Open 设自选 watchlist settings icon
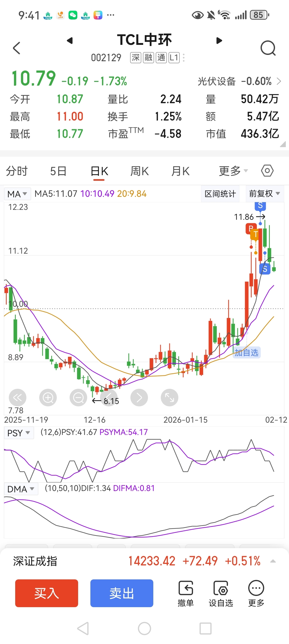289x644 pixels. pyautogui.click(x=221, y=594)
